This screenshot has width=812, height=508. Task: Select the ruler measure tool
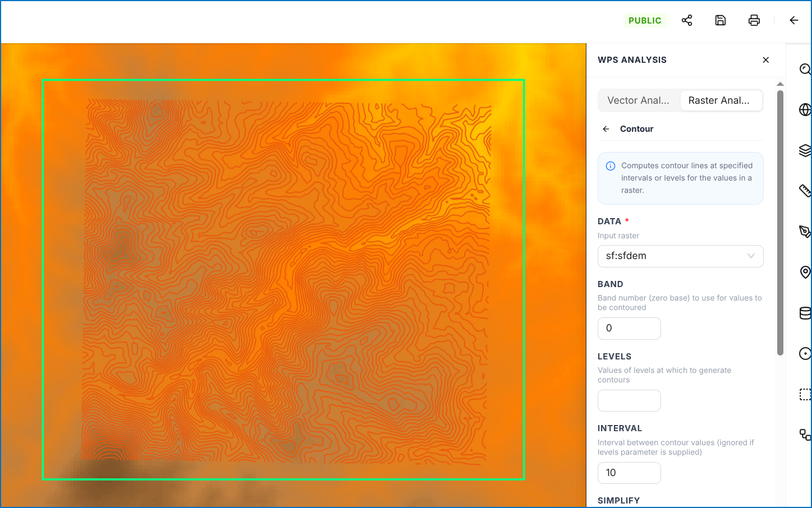point(805,191)
